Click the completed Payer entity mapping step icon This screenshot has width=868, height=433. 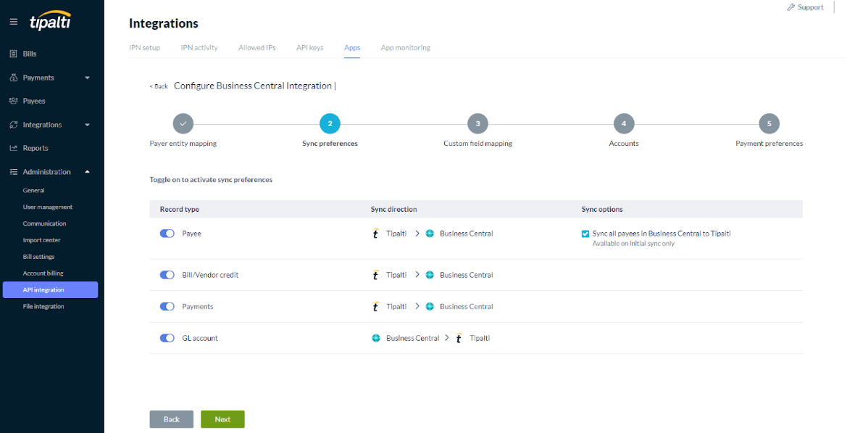183,123
